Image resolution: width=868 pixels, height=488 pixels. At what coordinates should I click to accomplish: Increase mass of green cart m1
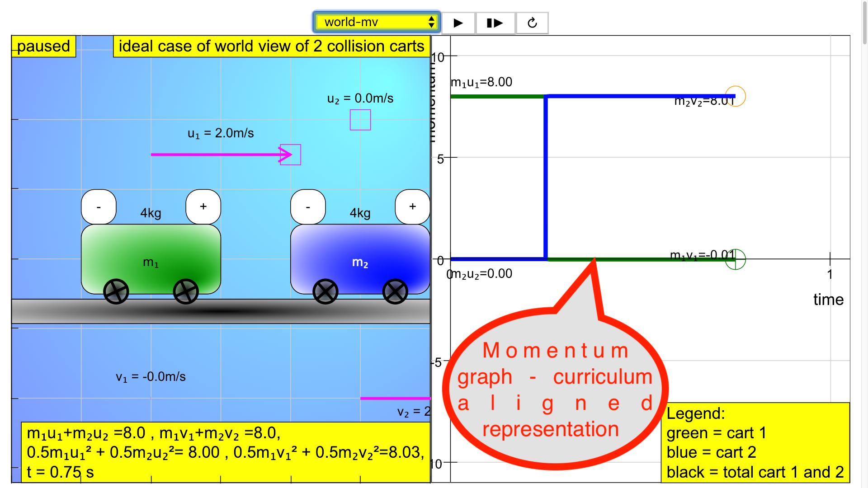(203, 207)
